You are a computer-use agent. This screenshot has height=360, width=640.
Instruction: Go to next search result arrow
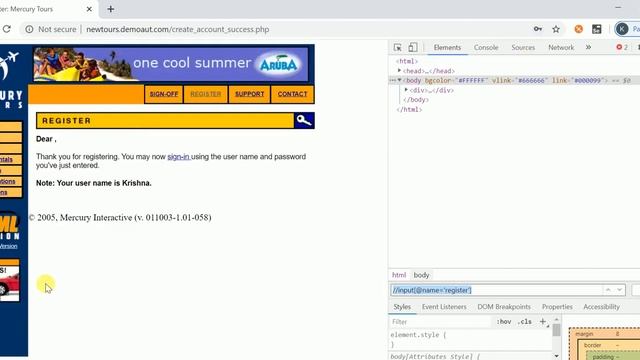620,290
